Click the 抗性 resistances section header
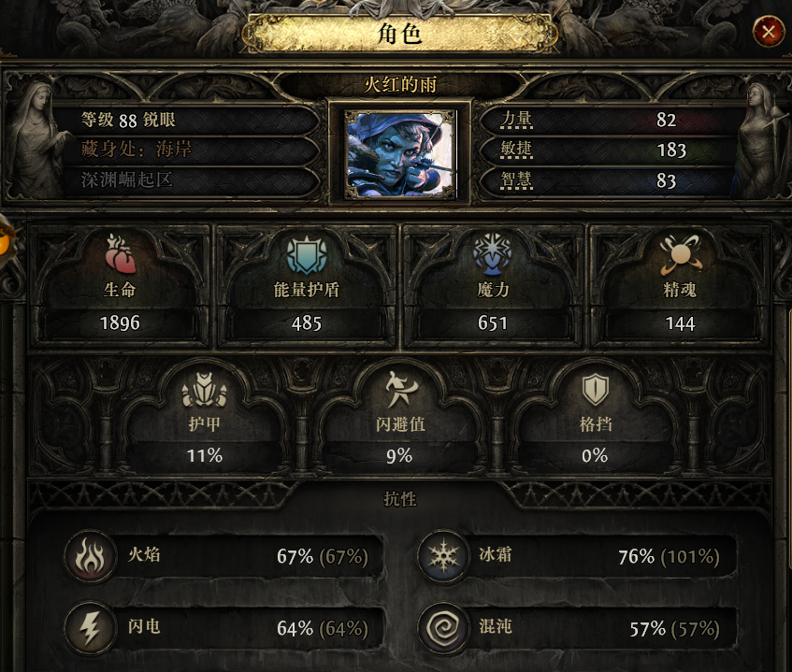This screenshot has width=792, height=672. click(399, 499)
